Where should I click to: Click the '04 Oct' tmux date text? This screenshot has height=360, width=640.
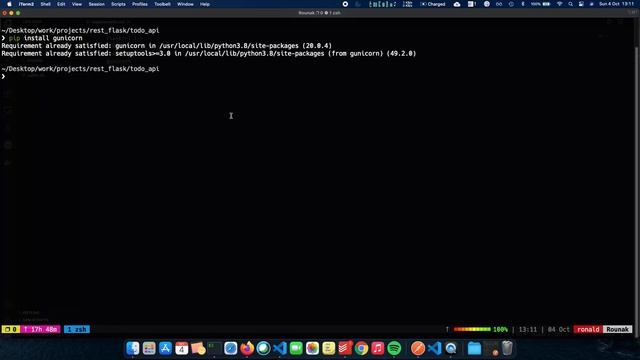[559, 329]
